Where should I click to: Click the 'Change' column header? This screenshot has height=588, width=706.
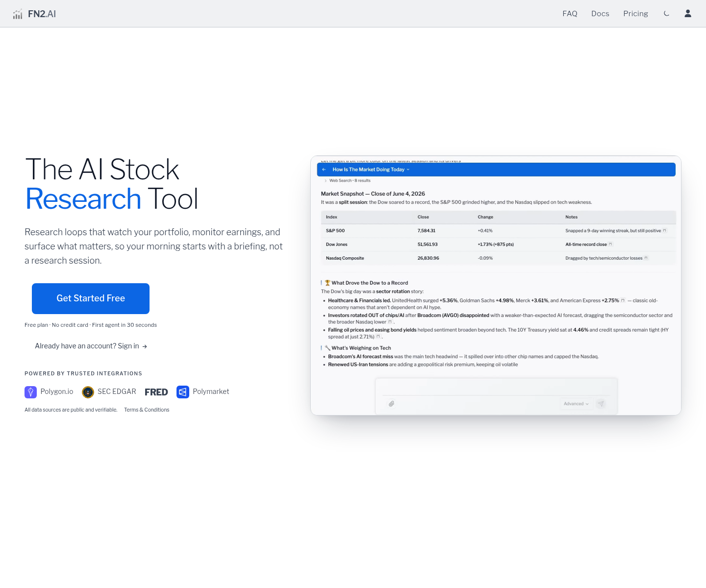click(485, 217)
